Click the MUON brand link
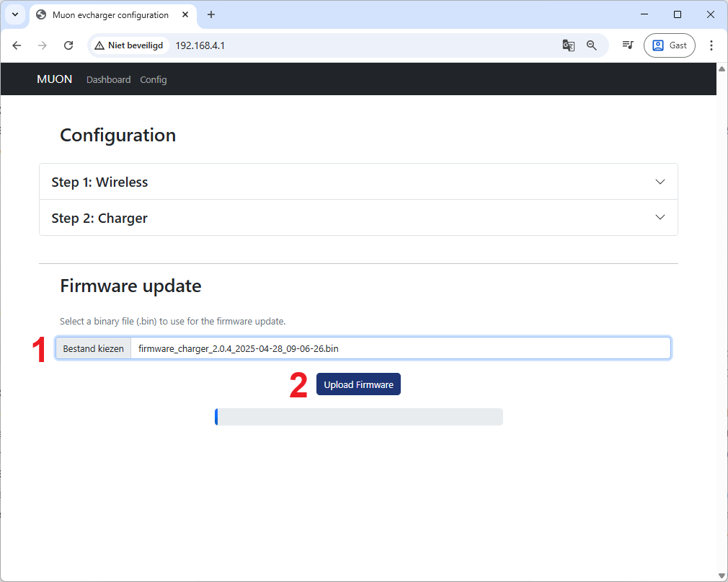 (55, 79)
